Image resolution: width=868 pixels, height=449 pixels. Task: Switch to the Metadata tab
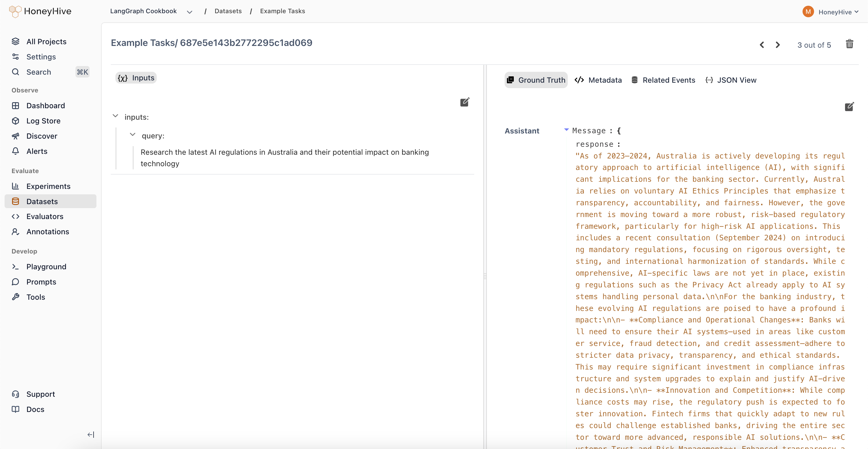[x=598, y=80]
